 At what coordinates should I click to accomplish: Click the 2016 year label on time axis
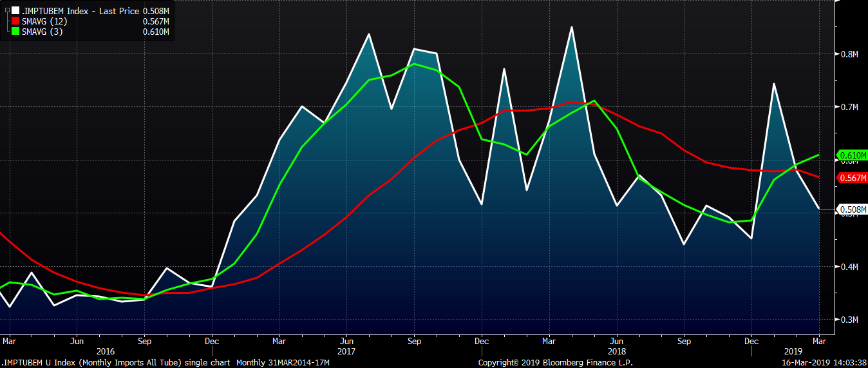[104, 351]
